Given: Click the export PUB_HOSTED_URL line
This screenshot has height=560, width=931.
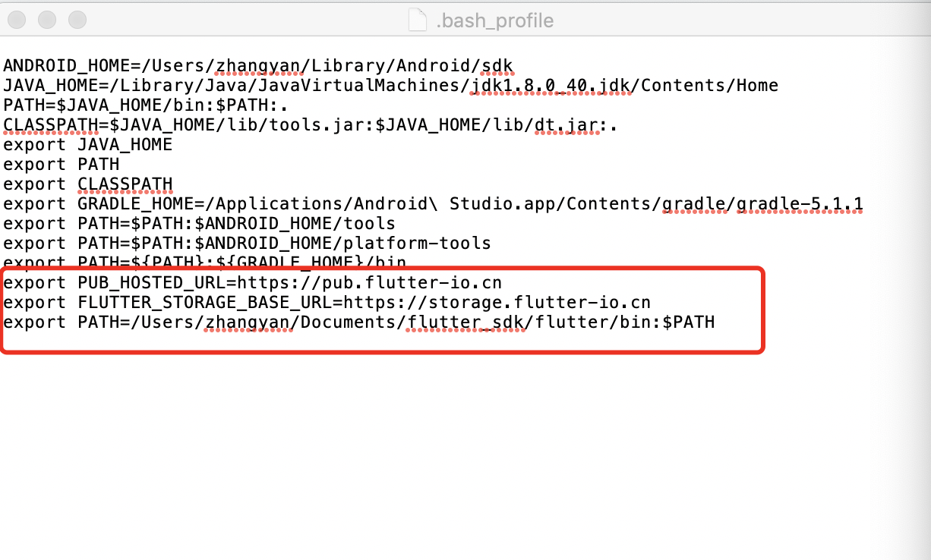Looking at the screenshot, I should 252,283.
